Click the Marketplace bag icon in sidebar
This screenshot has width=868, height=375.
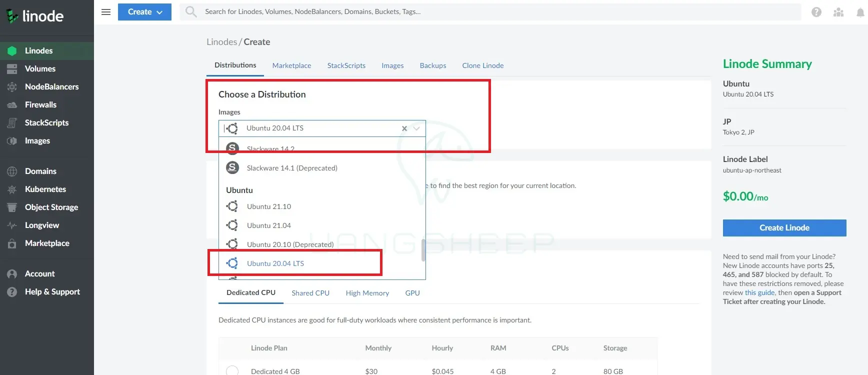[12, 243]
